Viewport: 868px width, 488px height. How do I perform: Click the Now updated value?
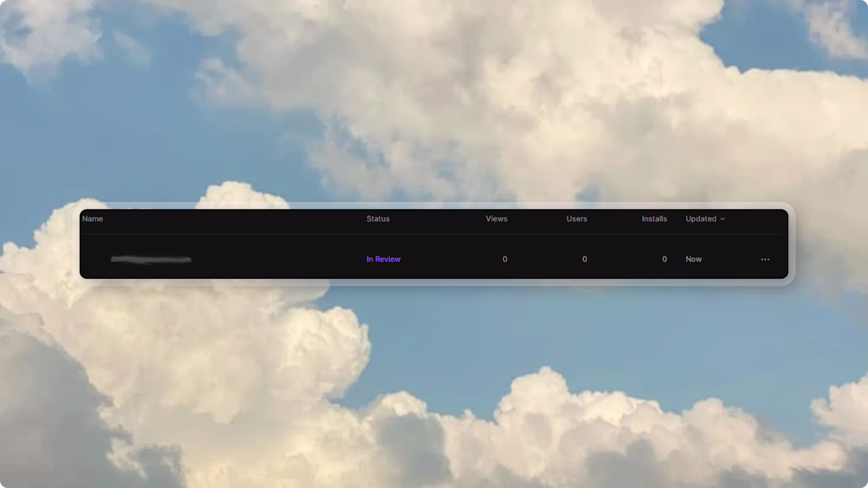694,259
